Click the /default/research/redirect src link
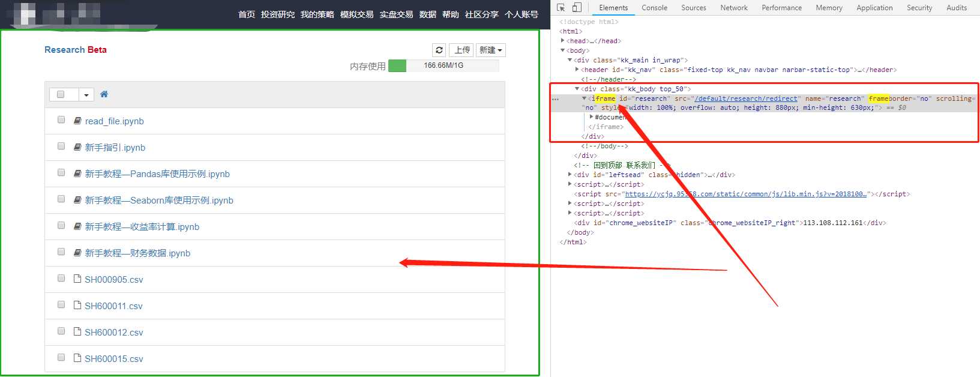The width and height of the screenshot is (980, 377). click(746, 98)
